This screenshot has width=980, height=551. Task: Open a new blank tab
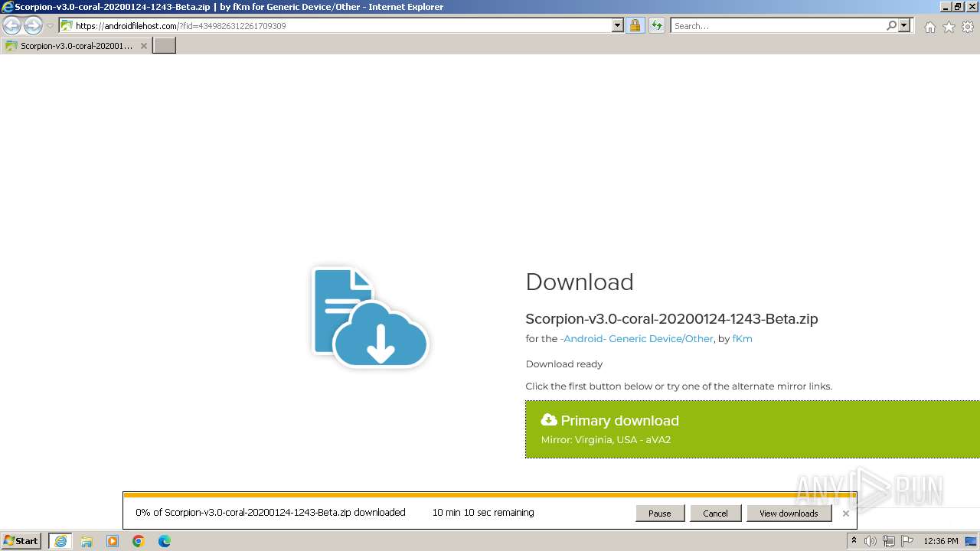[165, 46]
